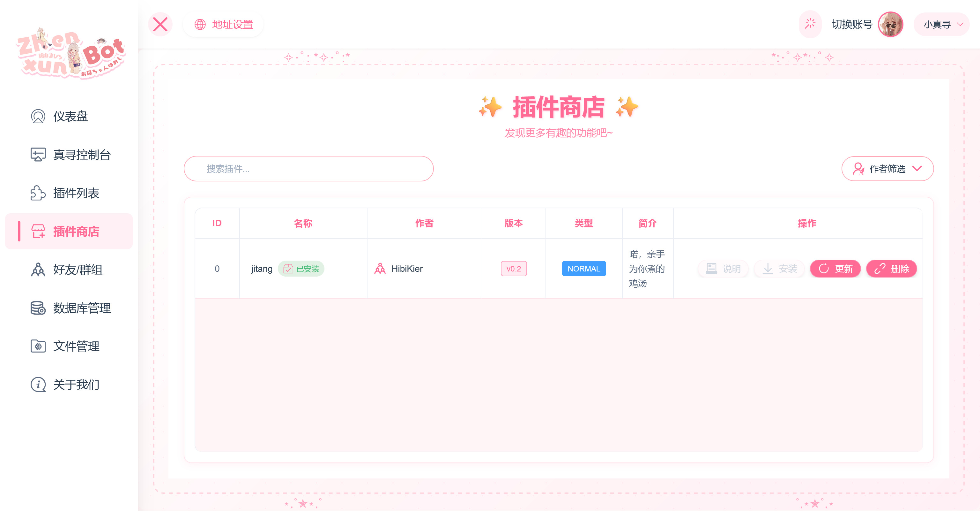Click the globe icon for address settings
Screen dimensions: 980x511
point(200,24)
